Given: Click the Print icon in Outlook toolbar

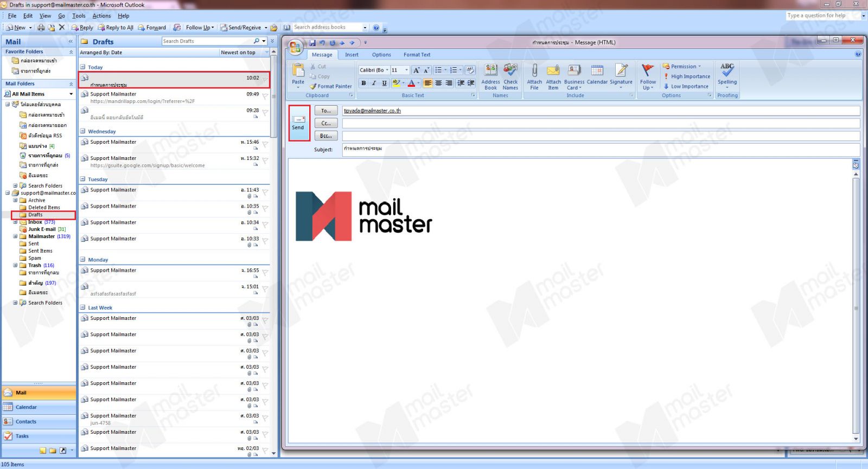Looking at the screenshot, I should pyautogui.click(x=41, y=28).
